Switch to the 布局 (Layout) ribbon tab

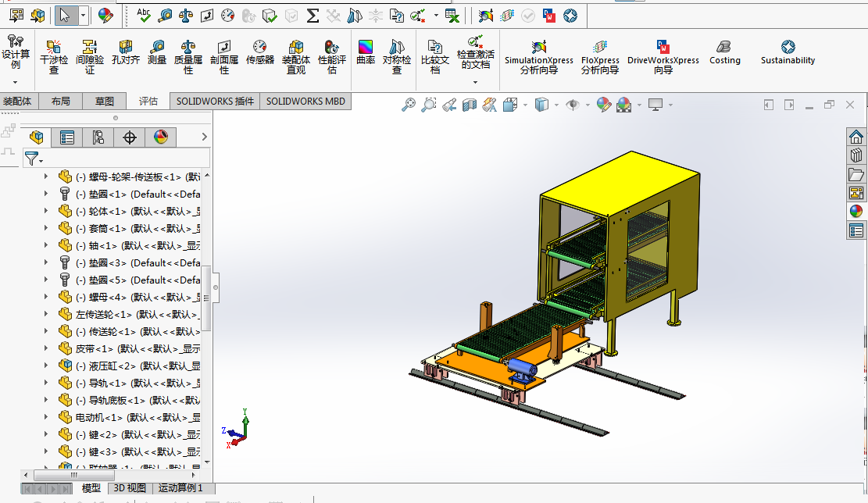[60, 102]
